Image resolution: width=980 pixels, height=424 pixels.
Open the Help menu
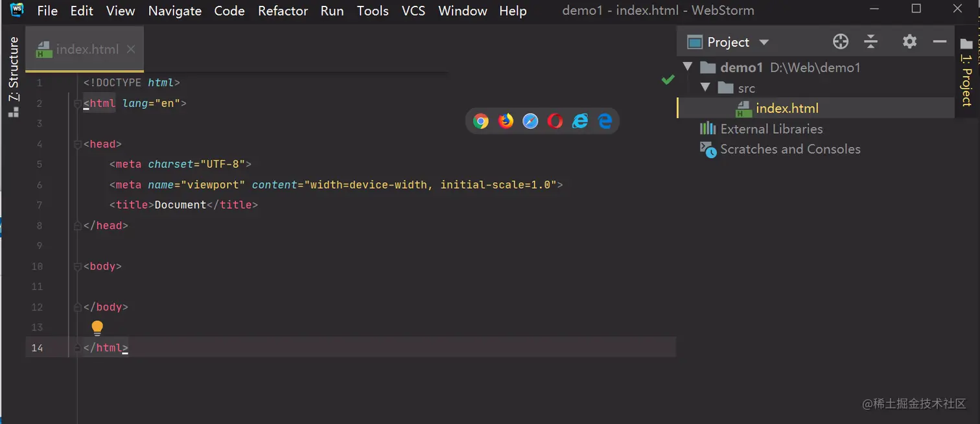tap(513, 11)
